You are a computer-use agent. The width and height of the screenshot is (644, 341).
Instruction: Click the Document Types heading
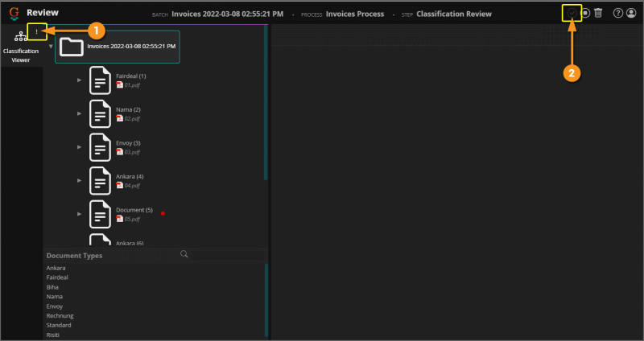[74, 256]
